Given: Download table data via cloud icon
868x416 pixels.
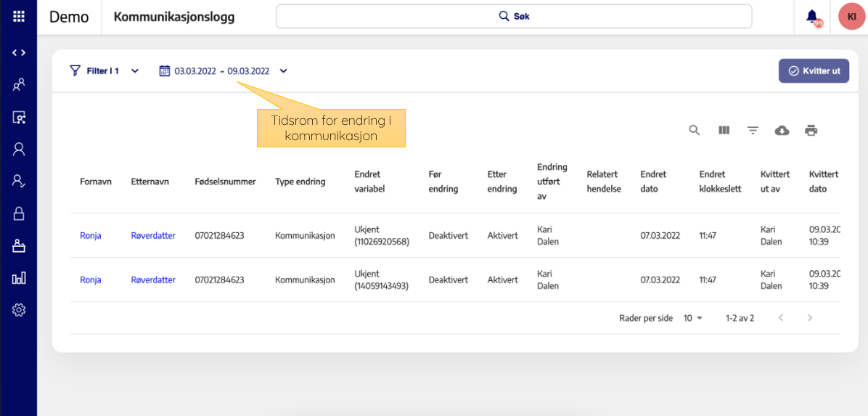Looking at the screenshot, I should coord(782,130).
